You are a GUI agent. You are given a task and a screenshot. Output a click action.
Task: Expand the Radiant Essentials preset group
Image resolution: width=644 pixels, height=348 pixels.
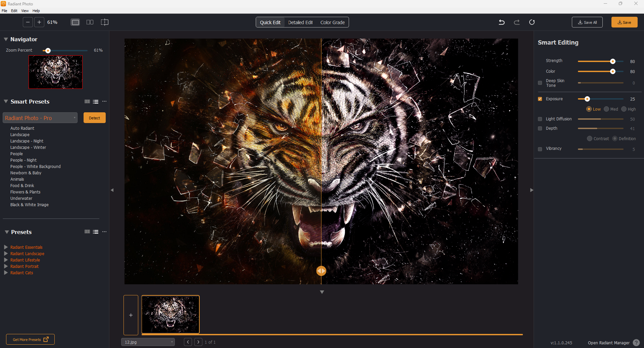tap(6, 247)
